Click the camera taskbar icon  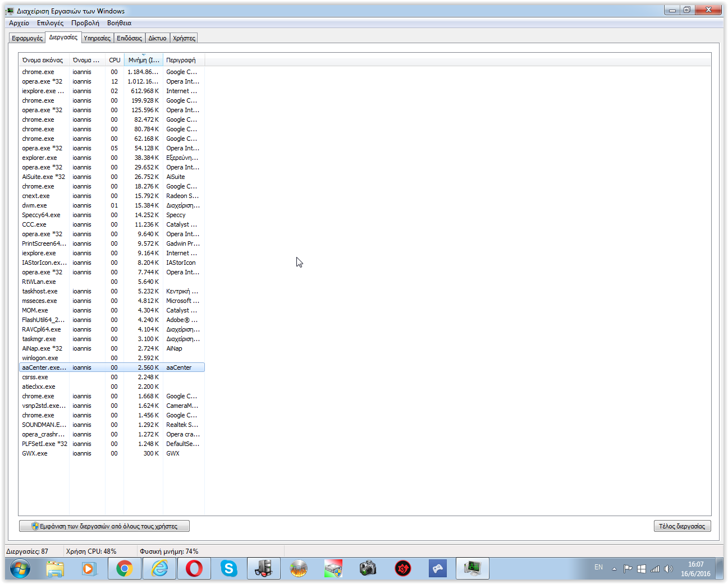(368, 569)
